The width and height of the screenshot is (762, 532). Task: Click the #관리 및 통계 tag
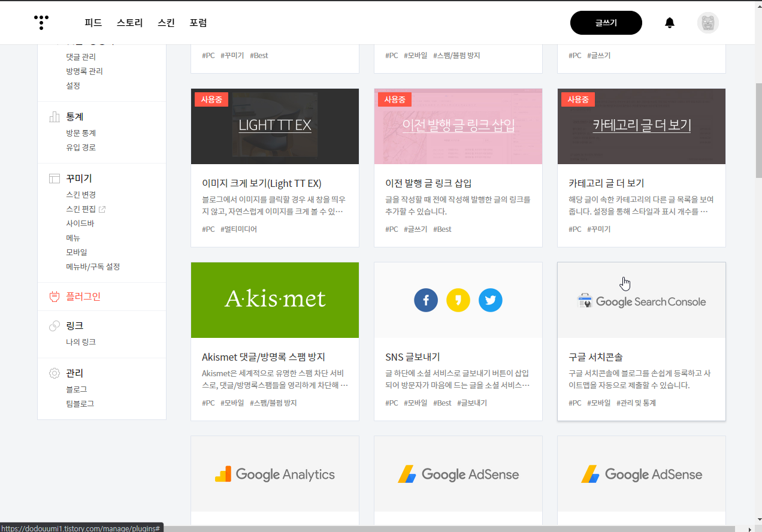(x=636, y=403)
